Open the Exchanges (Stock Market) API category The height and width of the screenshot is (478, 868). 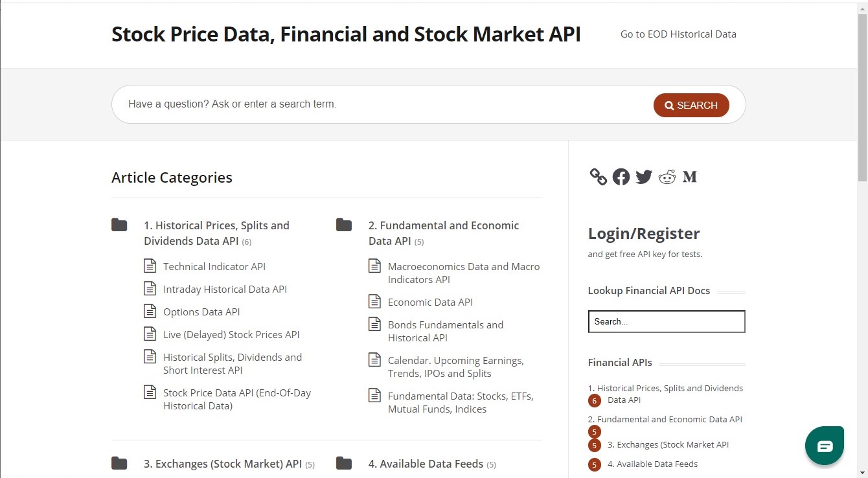coord(223,463)
